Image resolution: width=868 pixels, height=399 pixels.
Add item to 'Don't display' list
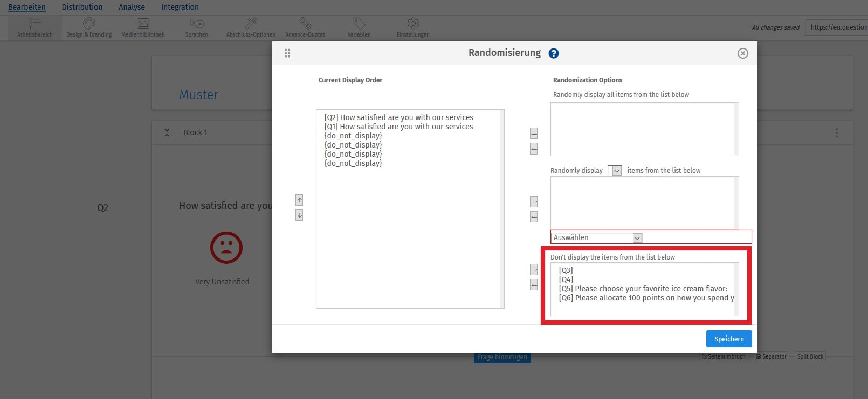534,269
